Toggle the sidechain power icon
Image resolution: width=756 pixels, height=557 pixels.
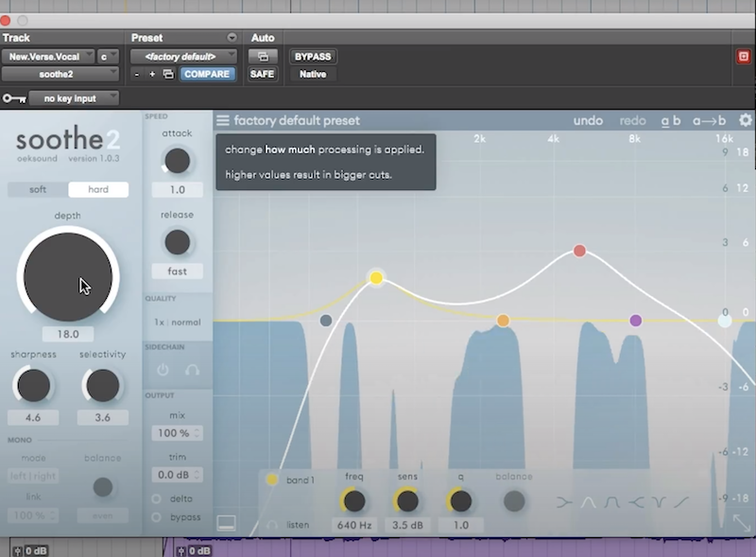pyautogui.click(x=163, y=371)
